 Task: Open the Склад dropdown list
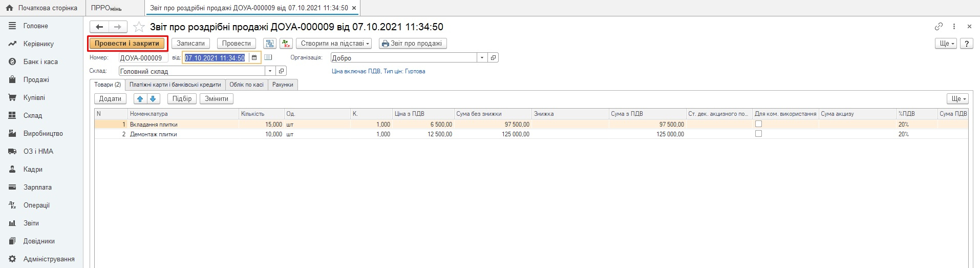(x=270, y=71)
